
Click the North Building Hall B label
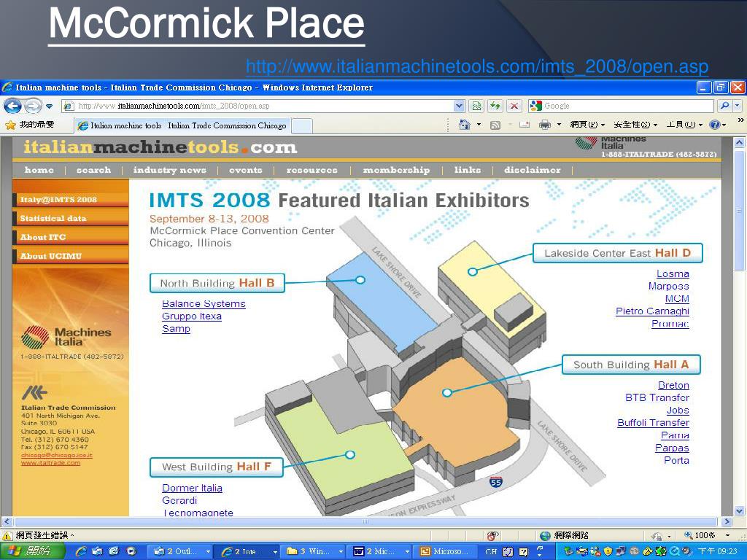pyautogui.click(x=217, y=283)
